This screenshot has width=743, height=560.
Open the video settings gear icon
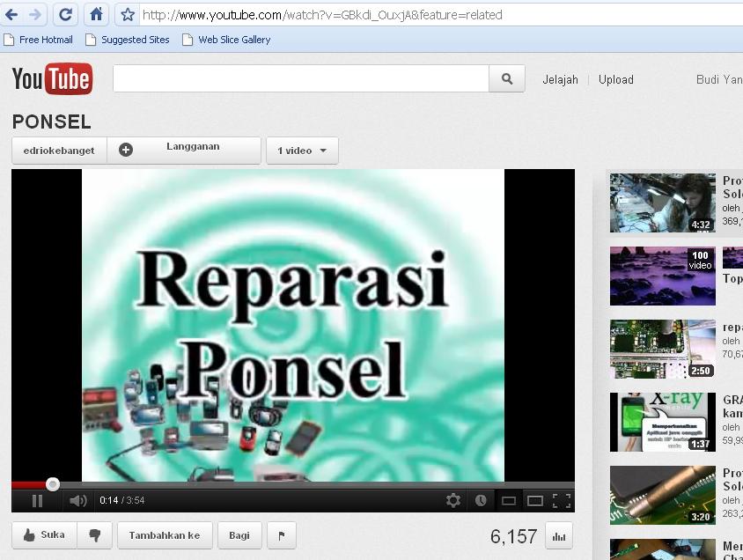[453, 500]
